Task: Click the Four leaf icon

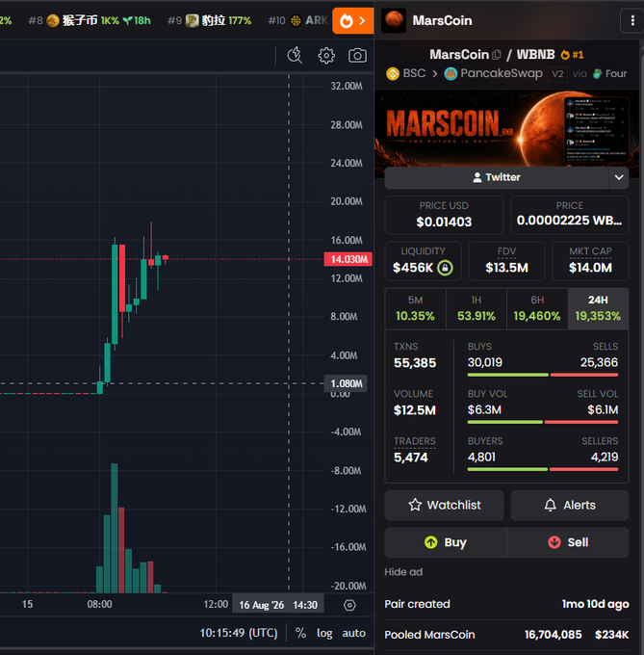Action: coord(598,74)
